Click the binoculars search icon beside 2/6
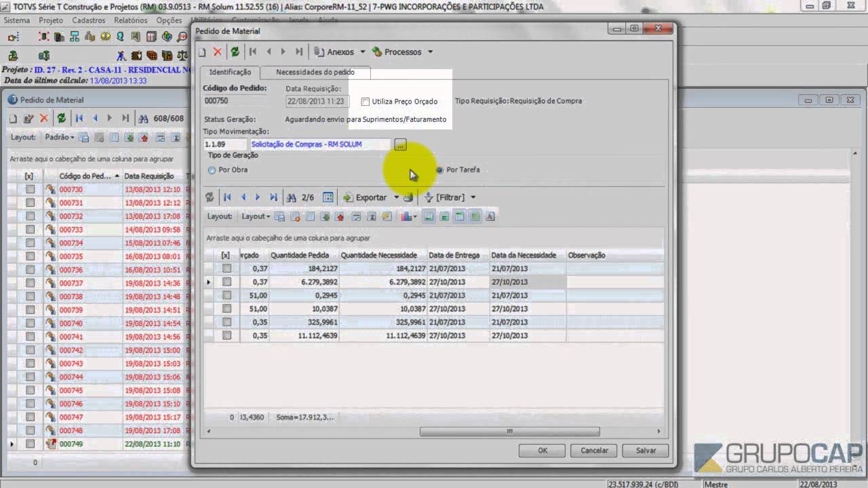This screenshot has height=488, width=868. tap(292, 197)
